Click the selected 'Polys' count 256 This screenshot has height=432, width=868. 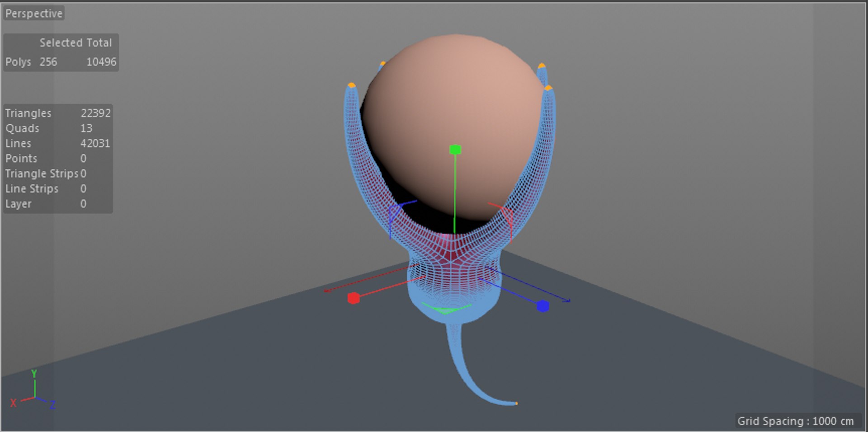(48, 62)
